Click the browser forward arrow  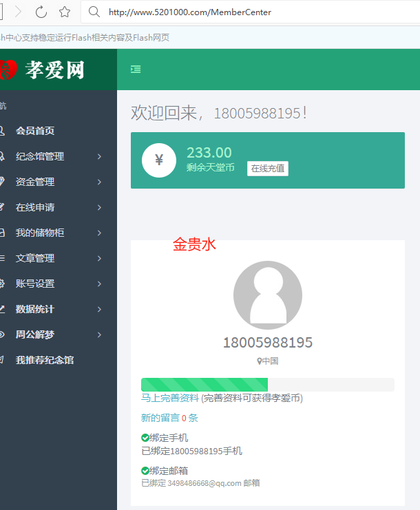(x=18, y=12)
